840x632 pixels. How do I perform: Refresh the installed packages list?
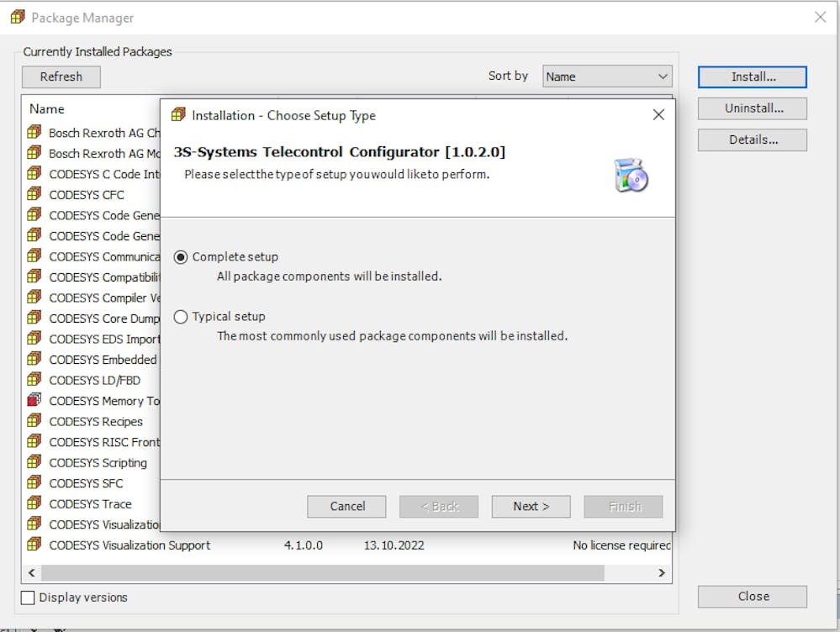tap(61, 76)
